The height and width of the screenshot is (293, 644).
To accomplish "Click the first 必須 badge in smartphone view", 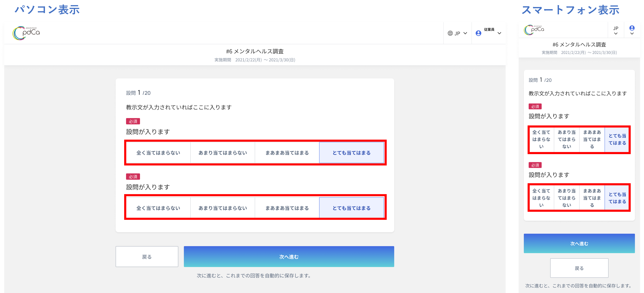I will pyautogui.click(x=535, y=106).
